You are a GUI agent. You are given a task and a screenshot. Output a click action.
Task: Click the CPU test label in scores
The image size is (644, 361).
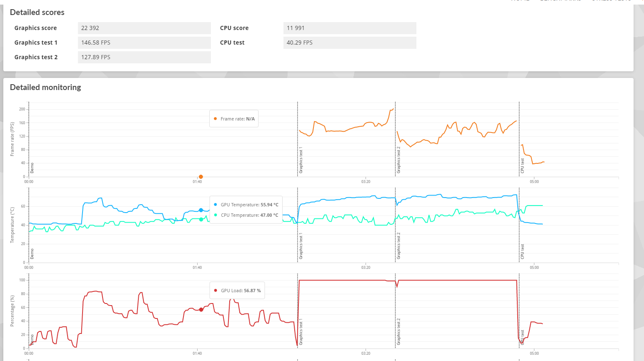tap(232, 43)
